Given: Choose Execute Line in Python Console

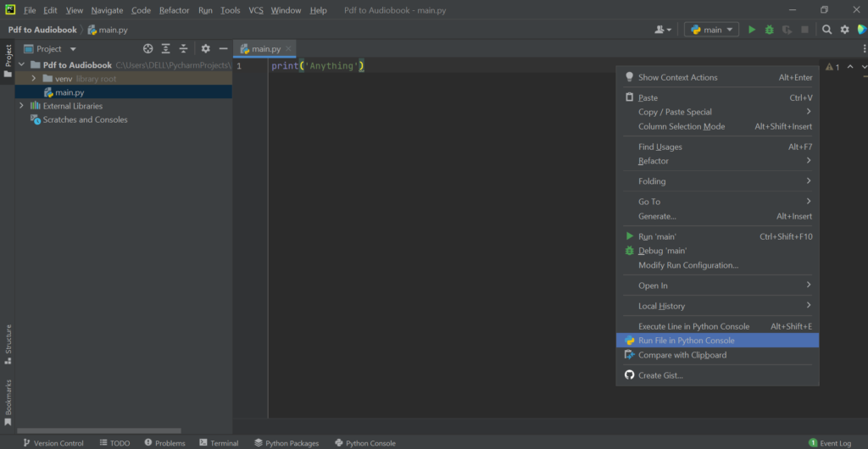Looking at the screenshot, I should [x=717, y=327].
